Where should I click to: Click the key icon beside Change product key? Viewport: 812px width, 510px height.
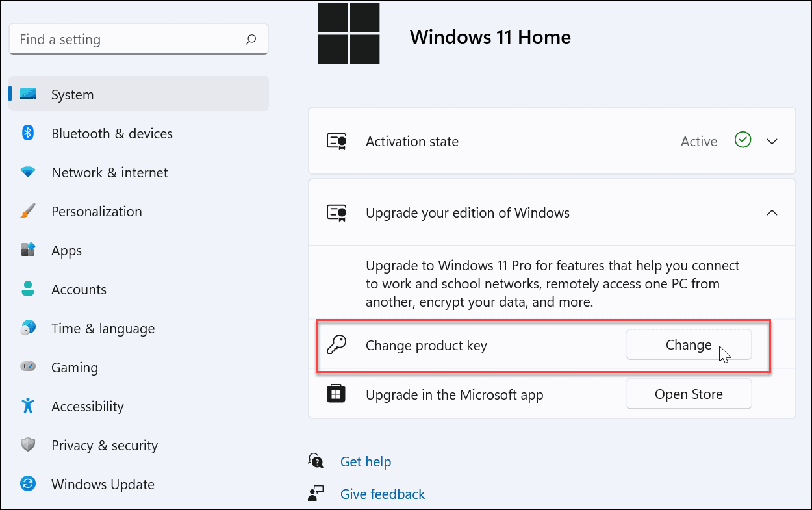coord(336,345)
